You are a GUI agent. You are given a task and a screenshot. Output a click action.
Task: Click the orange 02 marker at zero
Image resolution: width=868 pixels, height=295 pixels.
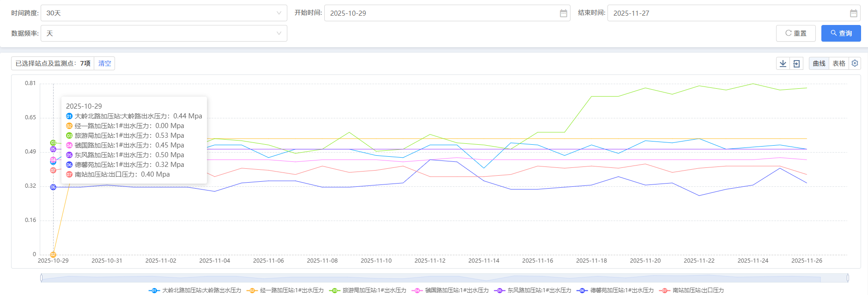pyautogui.click(x=53, y=254)
